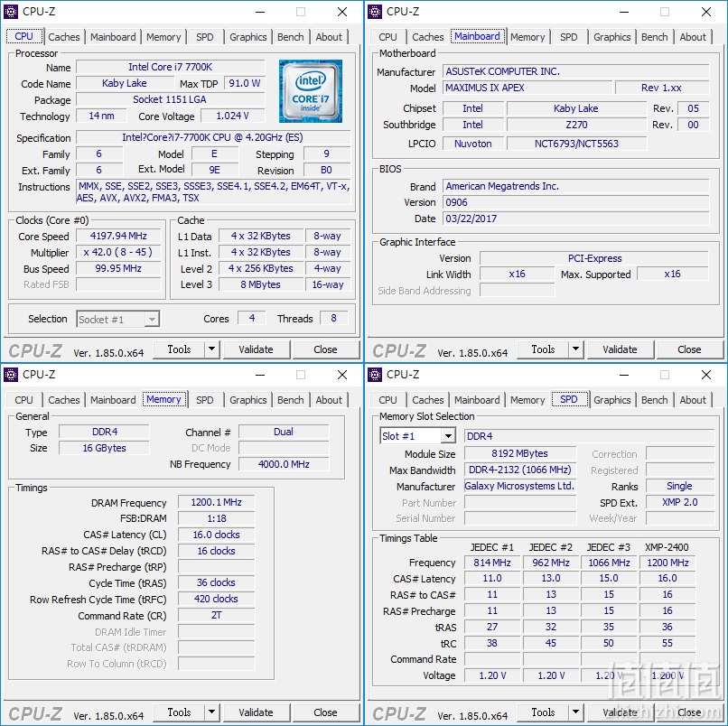The image size is (728, 726).
Task: Click the CPU-Z icon in SPD window title bar
Action: [375, 375]
